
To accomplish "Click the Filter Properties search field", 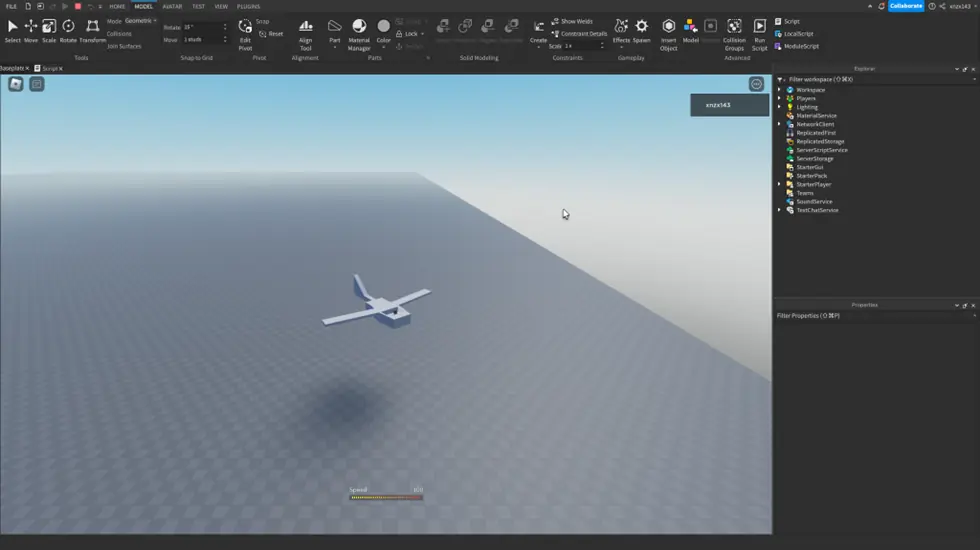I will click(x=875, y=316).
